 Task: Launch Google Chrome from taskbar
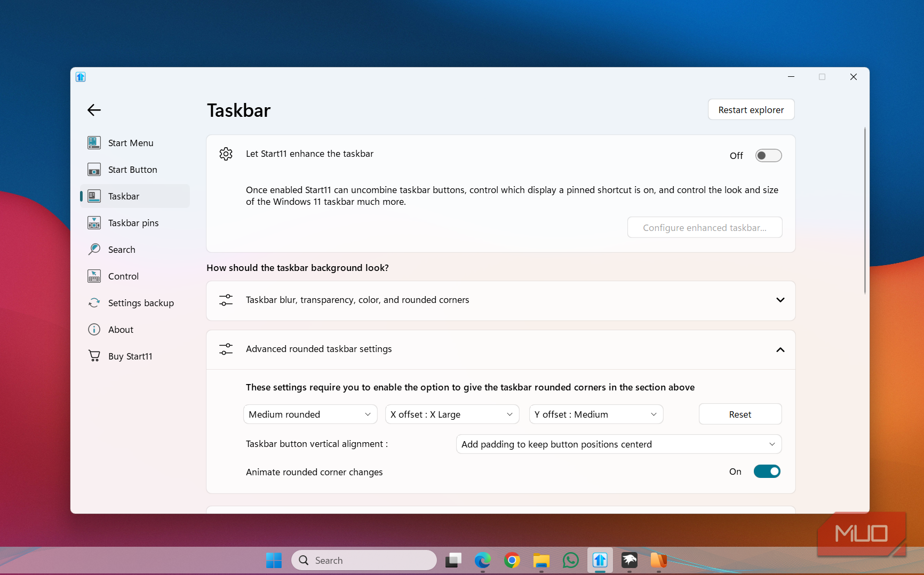click(512, 560)
